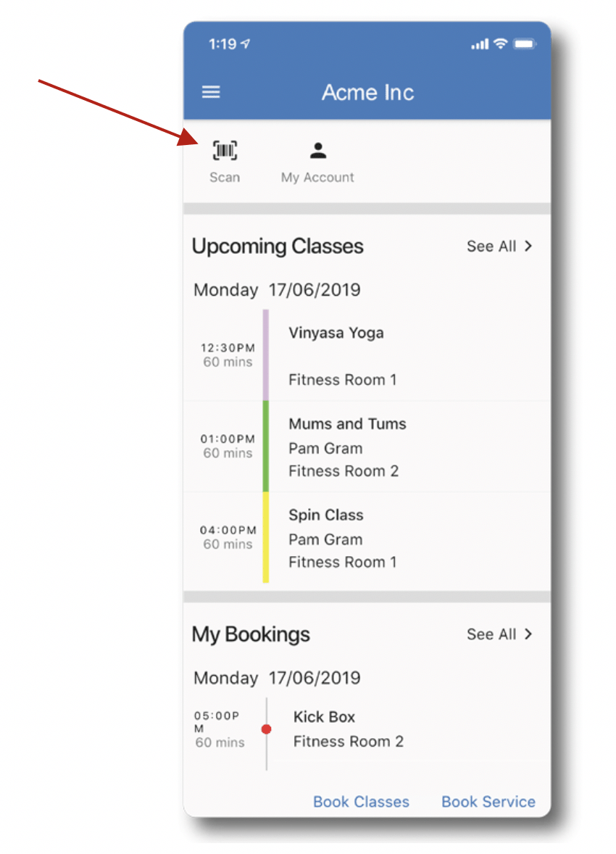Select the Mums and Tums class
616x854 pixels.
click(x=367, y=447)
